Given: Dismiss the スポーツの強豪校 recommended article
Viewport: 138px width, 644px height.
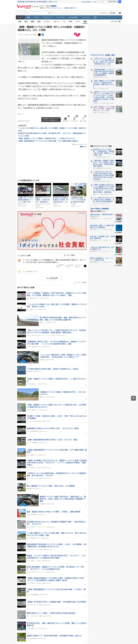Looking at the screenshot, I should pos(86,299).
